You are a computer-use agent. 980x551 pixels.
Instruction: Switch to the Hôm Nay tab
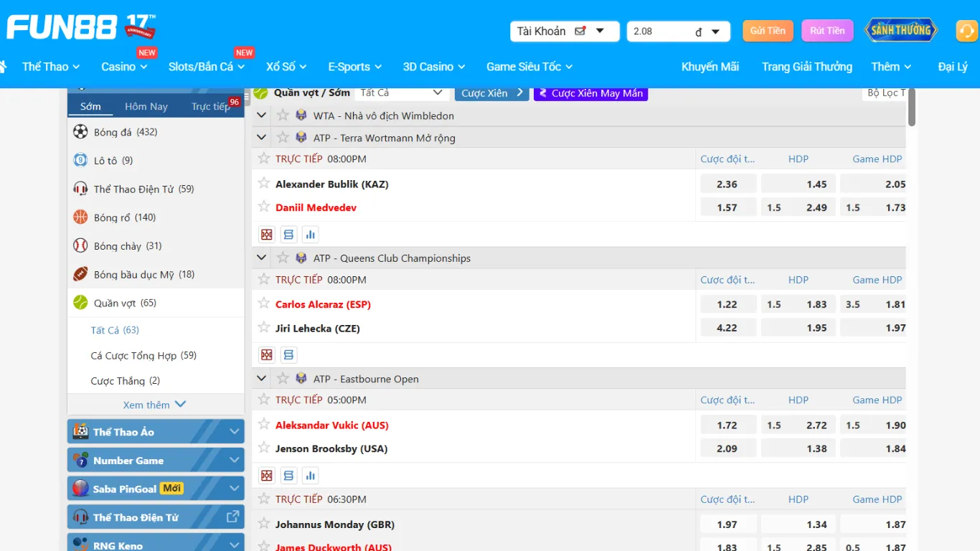point(146,106)
